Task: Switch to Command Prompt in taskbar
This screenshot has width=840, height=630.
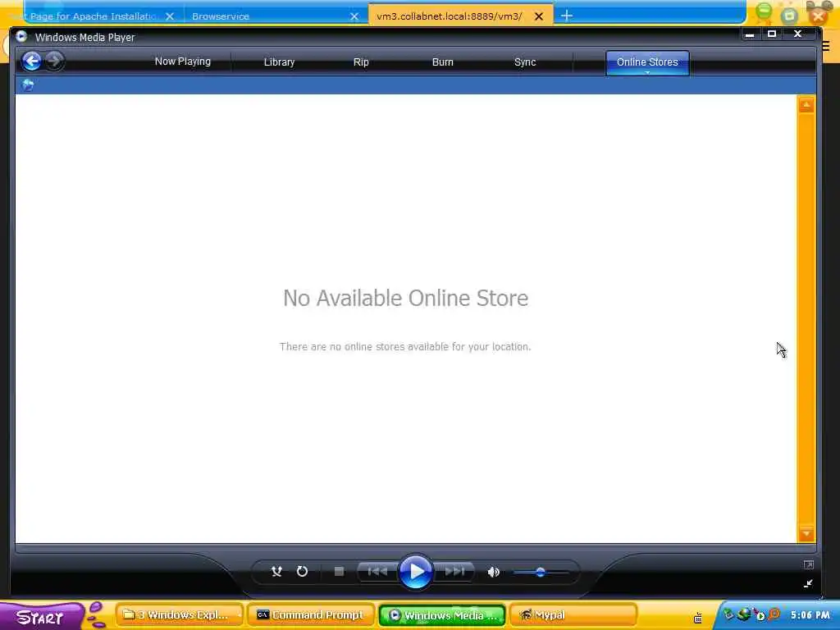Action: coord(311,615)
